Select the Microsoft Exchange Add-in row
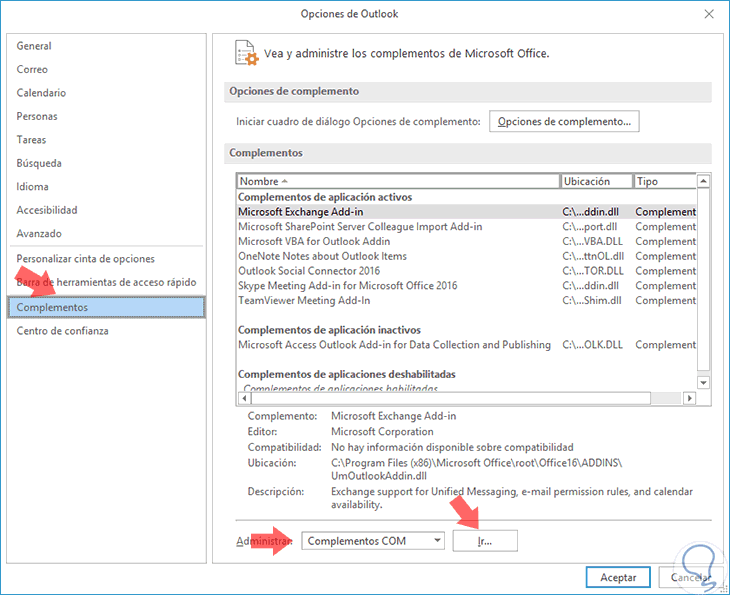The image size is (730, 595). [466, 212]
